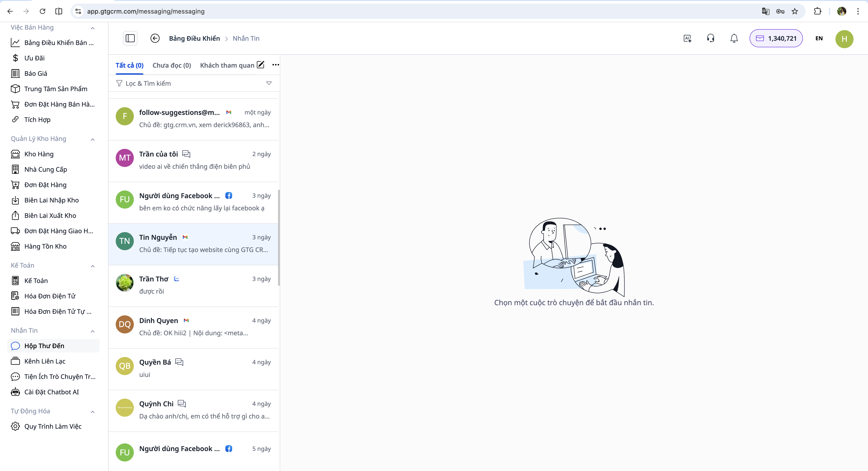Screen dimensions: 868x471
Task: Select the Kênh Liên Lạc sidebar icon
Action: coord(16,361)
